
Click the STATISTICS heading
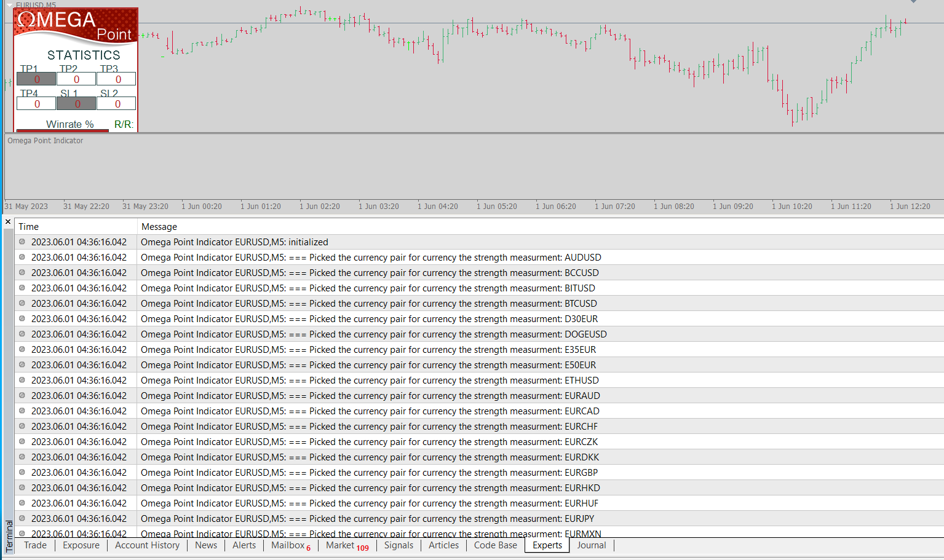coord(84,55)
